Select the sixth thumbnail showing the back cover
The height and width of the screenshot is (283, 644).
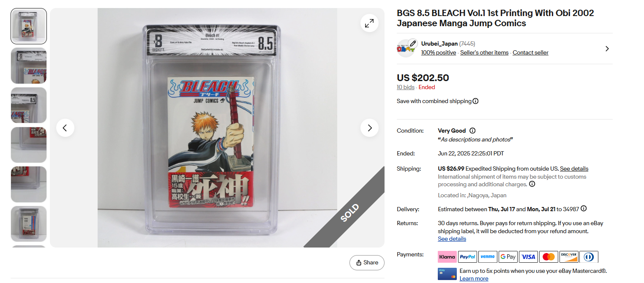[29, 224]
